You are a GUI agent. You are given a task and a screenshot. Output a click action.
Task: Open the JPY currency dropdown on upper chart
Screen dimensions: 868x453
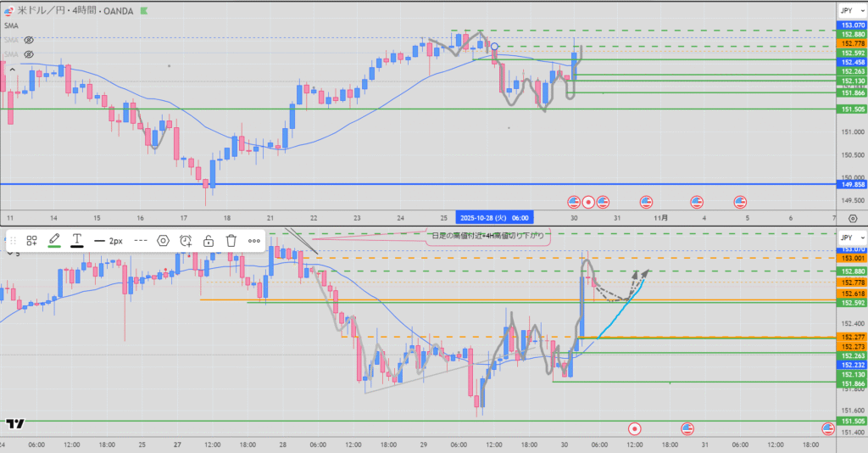pos(849,10)
